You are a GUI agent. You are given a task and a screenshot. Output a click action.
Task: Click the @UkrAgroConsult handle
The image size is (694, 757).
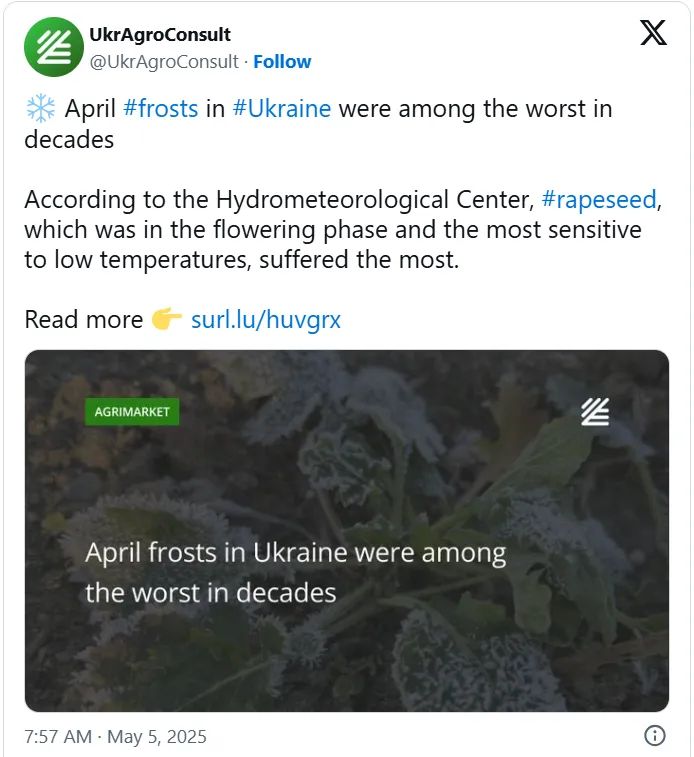[x=164, y=61]
